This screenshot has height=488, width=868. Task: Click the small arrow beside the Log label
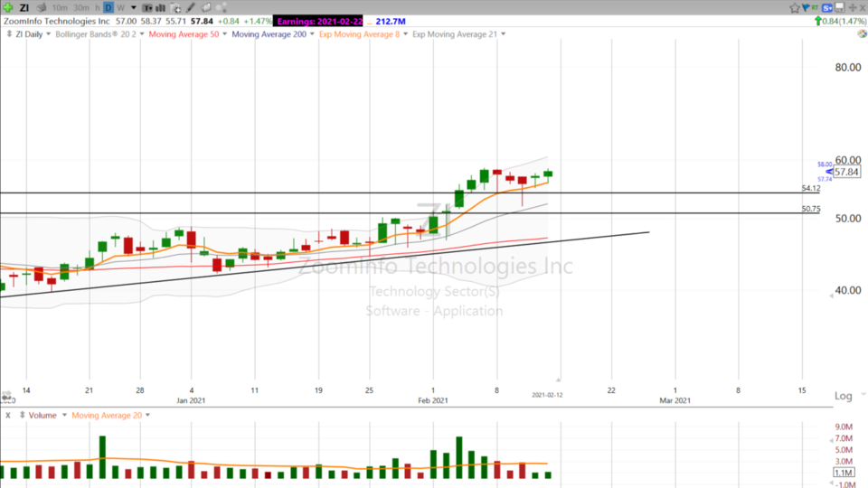[863, 395]
